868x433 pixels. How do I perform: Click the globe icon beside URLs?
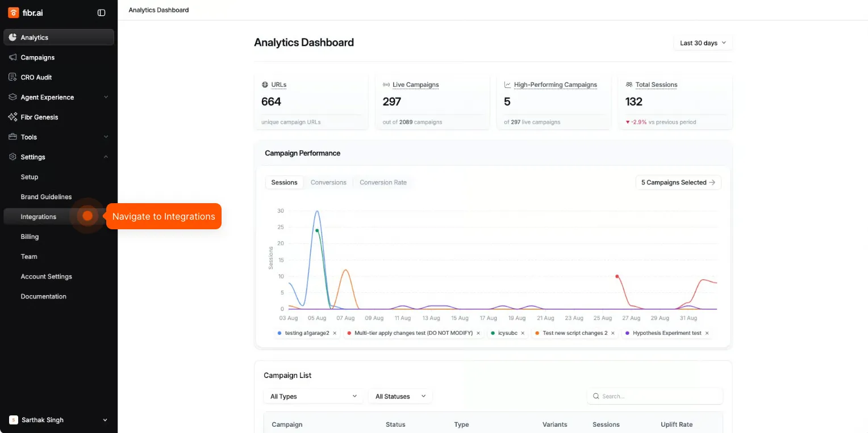click(x=265, y=85)
